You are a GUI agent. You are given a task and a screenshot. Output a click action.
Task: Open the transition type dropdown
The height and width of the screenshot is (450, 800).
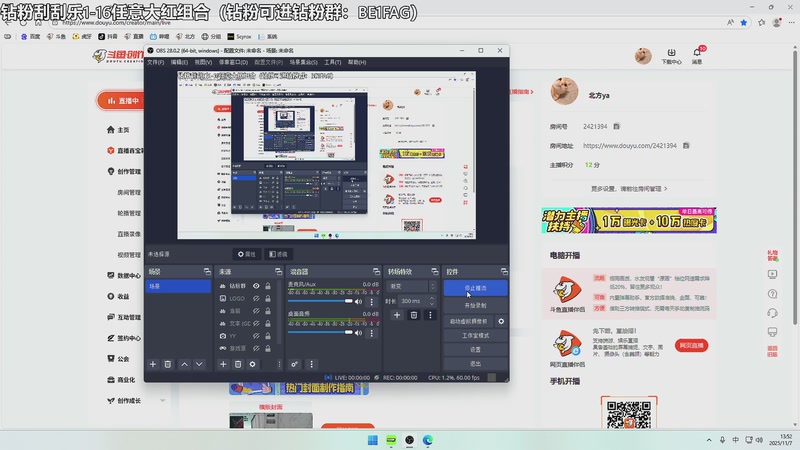412,286
